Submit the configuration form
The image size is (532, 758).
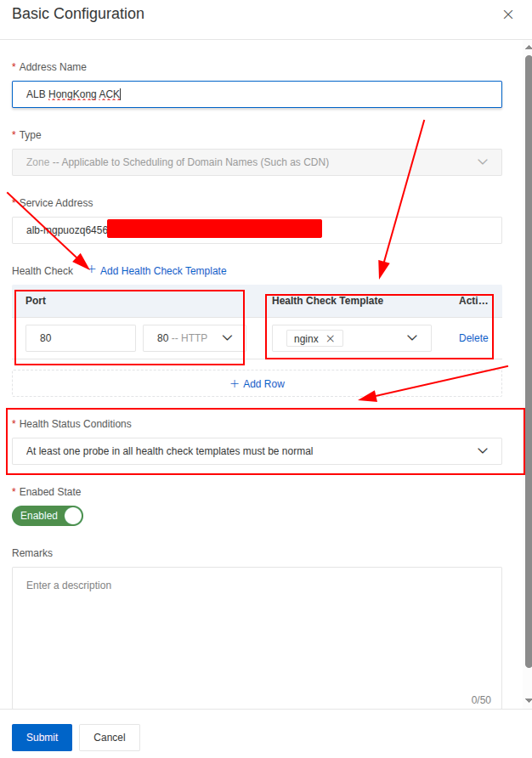42,738
